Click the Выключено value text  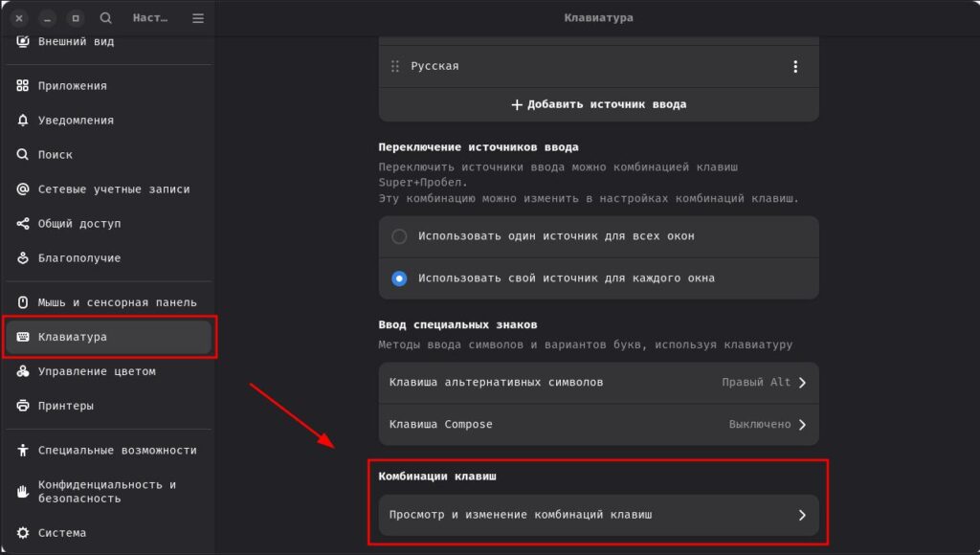coord(759,424)
